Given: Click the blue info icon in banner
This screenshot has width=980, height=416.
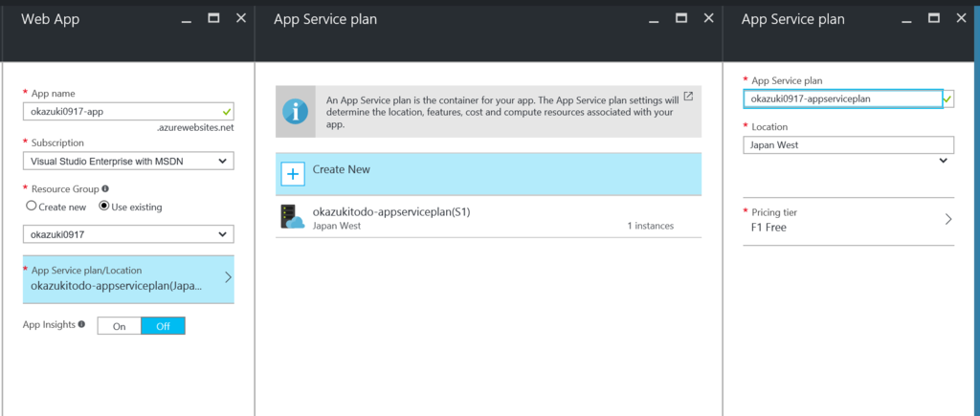Looking at the screenshot, I should [x=295, y=111].
